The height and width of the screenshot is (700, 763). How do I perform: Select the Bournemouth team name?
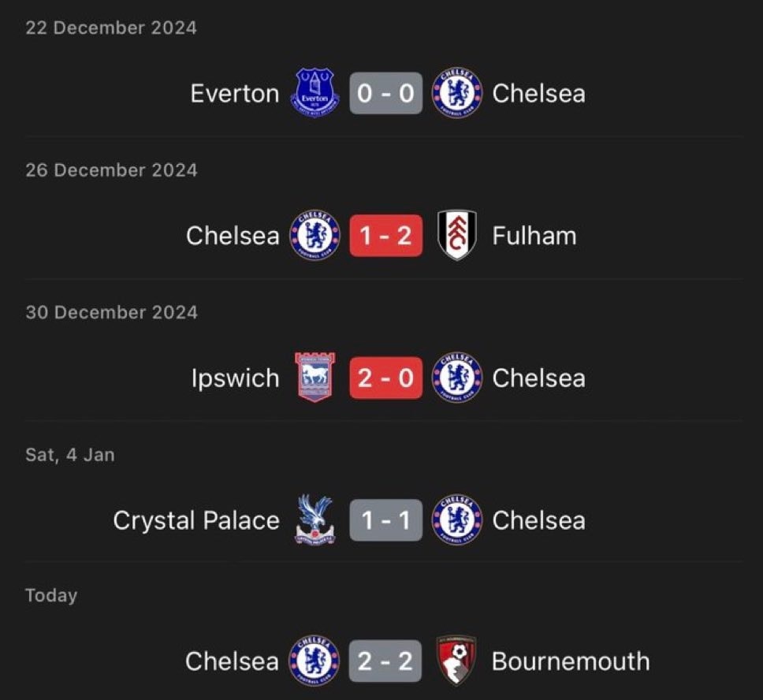click(571, 661)
